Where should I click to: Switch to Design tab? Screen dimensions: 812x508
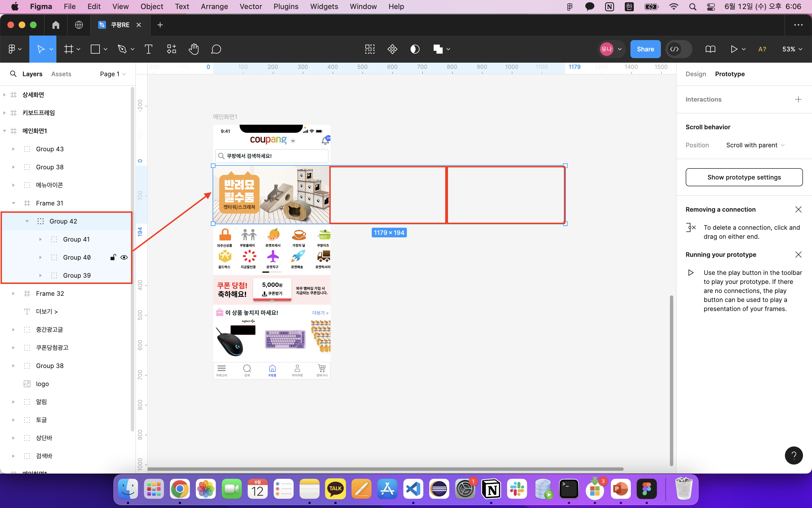pyautogui.click(x=696, y=74)
